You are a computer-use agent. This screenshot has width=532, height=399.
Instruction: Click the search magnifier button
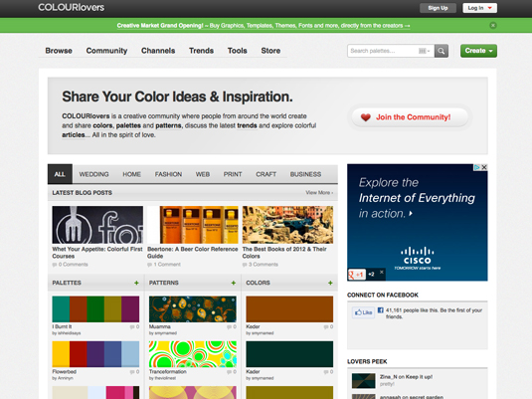pos(442,51)
